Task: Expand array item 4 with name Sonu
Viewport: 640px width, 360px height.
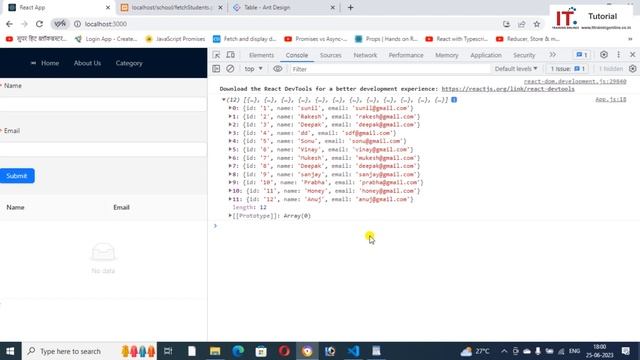Action: click(230, 141)
